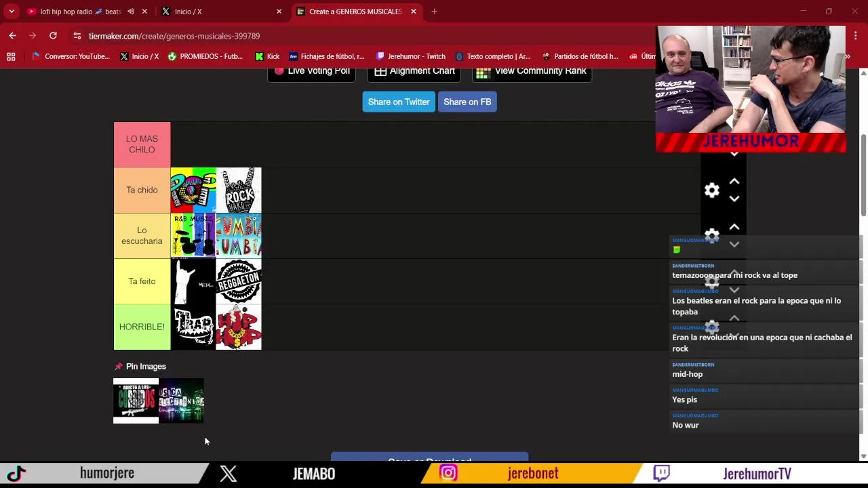Select the Ta feito tier label

142,281
